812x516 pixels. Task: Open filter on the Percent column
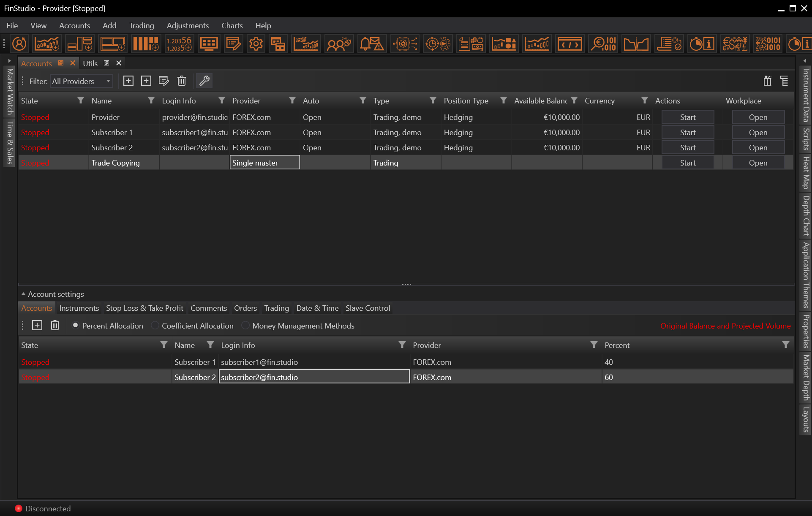tap(785, 345)
